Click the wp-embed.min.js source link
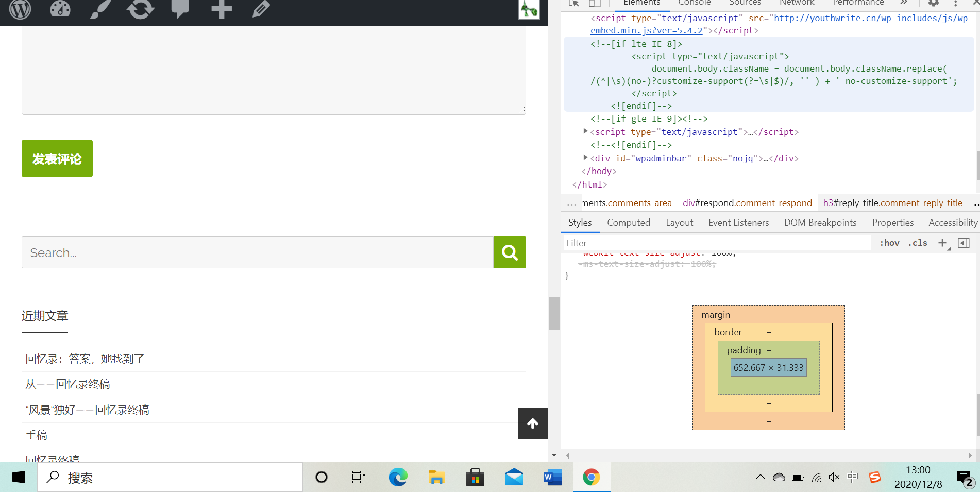Screen dimensions: 980x492 tap(781, 24)
